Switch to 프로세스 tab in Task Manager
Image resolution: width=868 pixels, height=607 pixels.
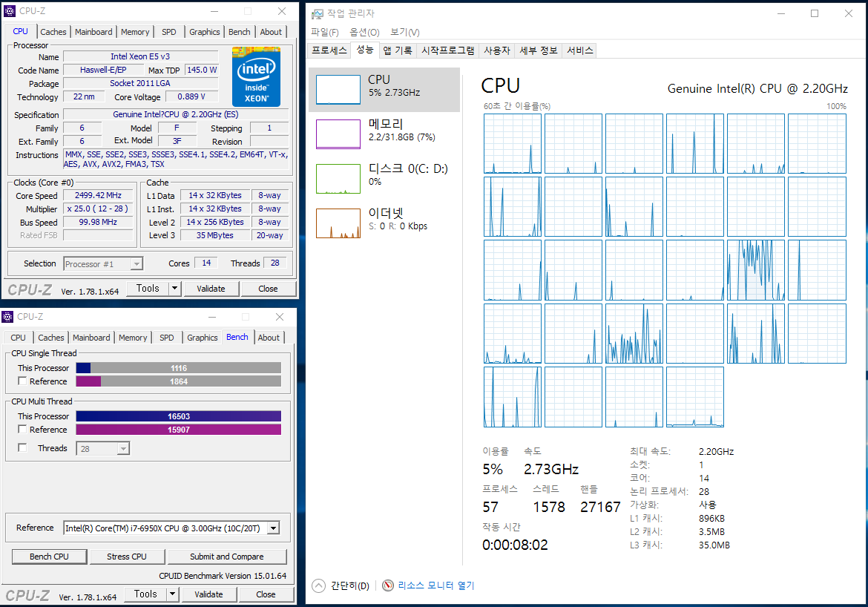[x=329, y=50]
